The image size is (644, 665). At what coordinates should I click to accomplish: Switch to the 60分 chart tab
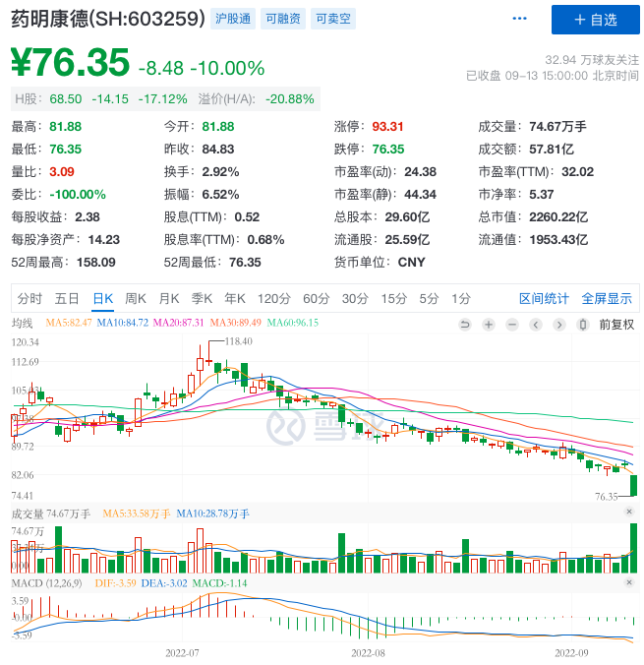pos(316,299)
